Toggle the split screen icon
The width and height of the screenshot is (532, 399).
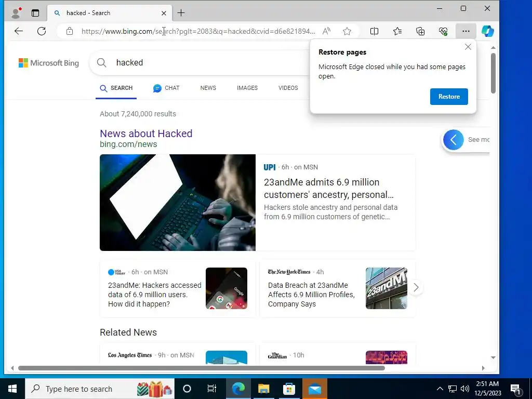374,31
